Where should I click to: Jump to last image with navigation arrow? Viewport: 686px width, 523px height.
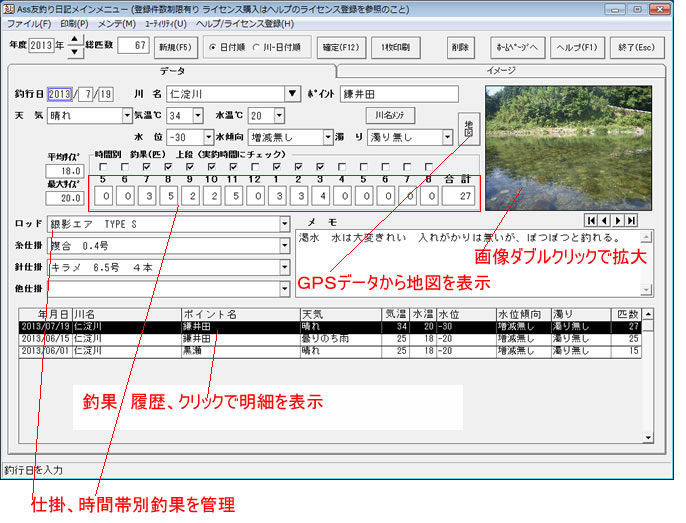[x=632, y=220]
